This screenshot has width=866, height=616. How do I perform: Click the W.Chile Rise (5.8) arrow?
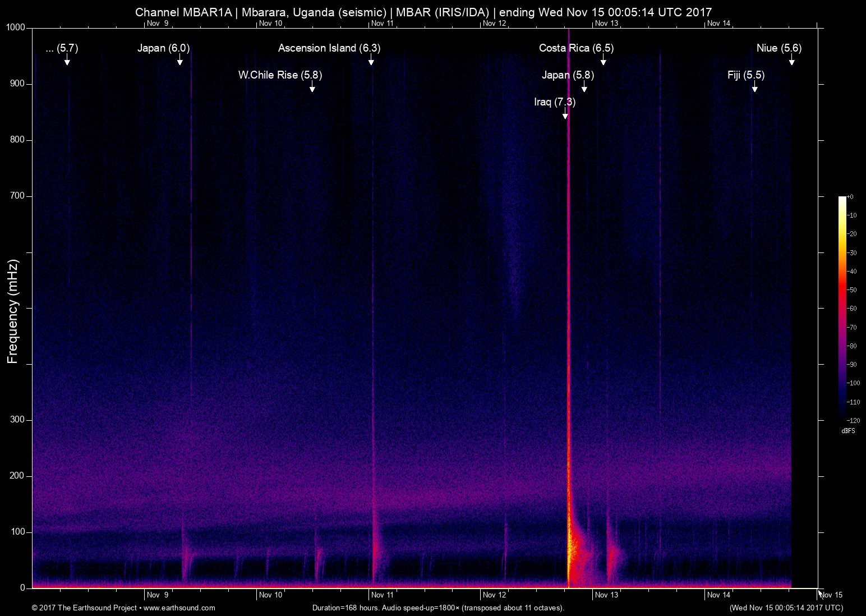click(312, 88)
